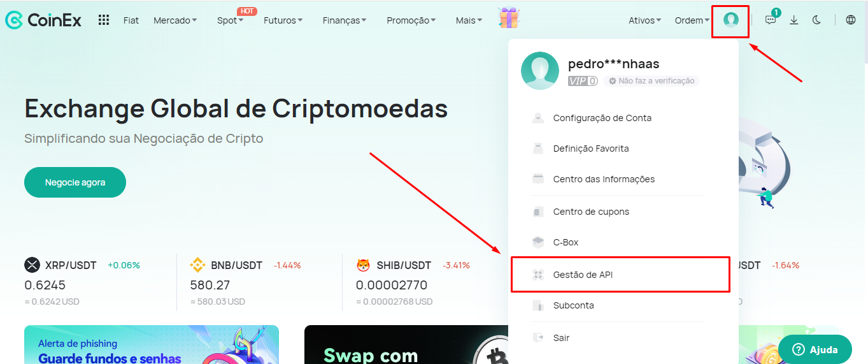Toggle dark mode moon icon
Image resolution: width=868 pixels, height=364 pixels.
click(816, 20)
